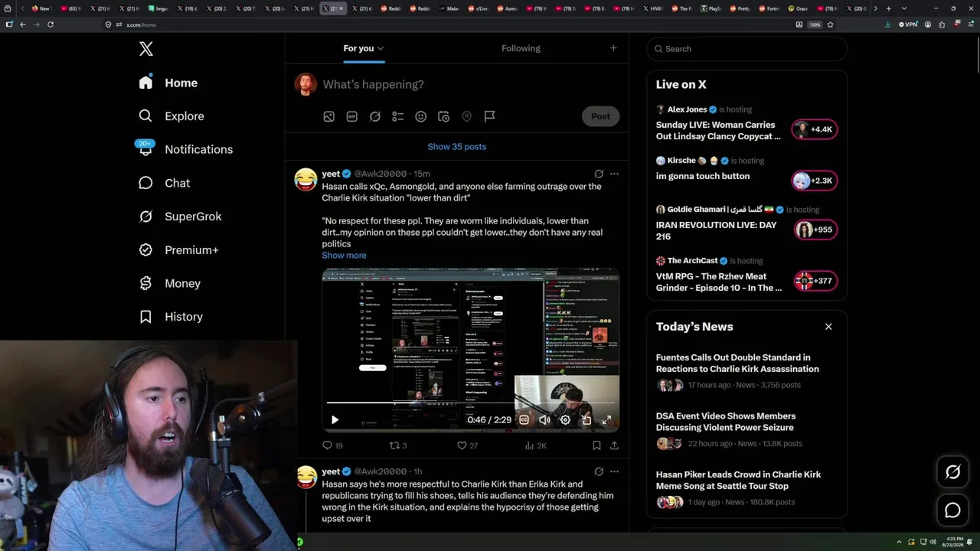Viewport: 980px width, 551px height.
Task: Switch to the Following tab
Action: tap(521, 48)
